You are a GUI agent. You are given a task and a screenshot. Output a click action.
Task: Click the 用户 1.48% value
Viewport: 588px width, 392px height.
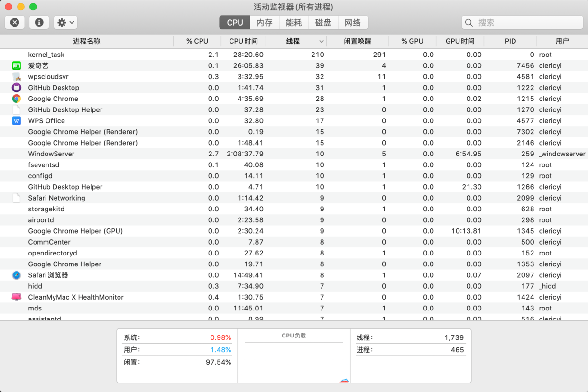220,350
